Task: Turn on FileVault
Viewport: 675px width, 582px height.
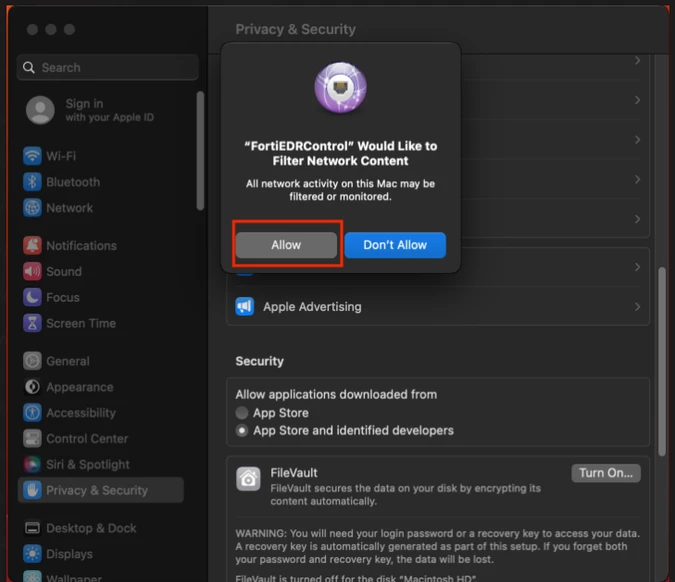Action: click(x=606, y=473)
